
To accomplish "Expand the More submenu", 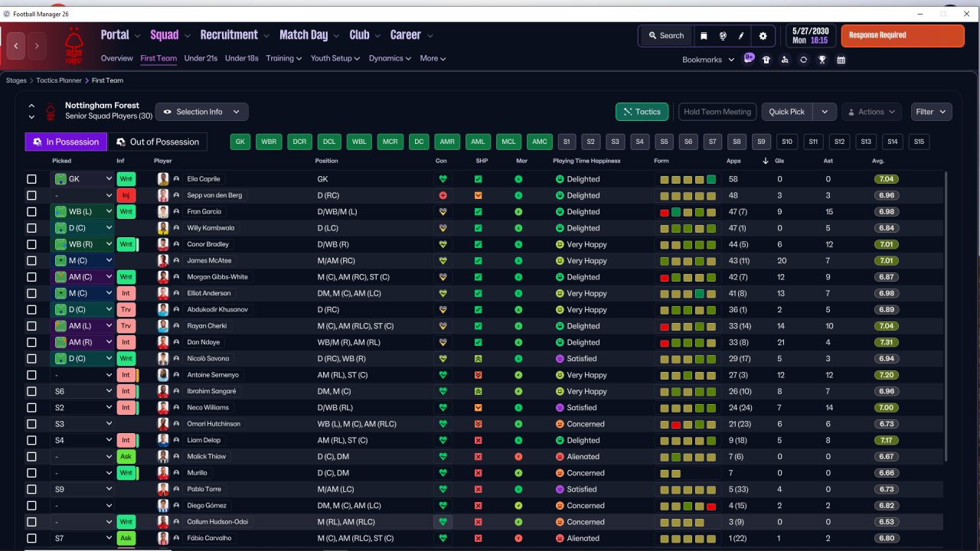I will pos(433,58).
